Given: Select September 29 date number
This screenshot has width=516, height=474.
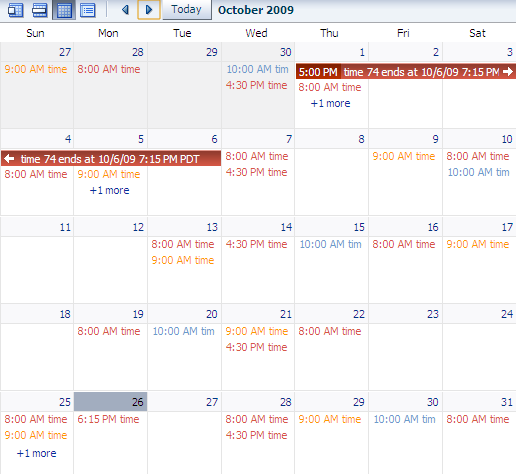Looking at the screenshot, I should click(212, 52).
